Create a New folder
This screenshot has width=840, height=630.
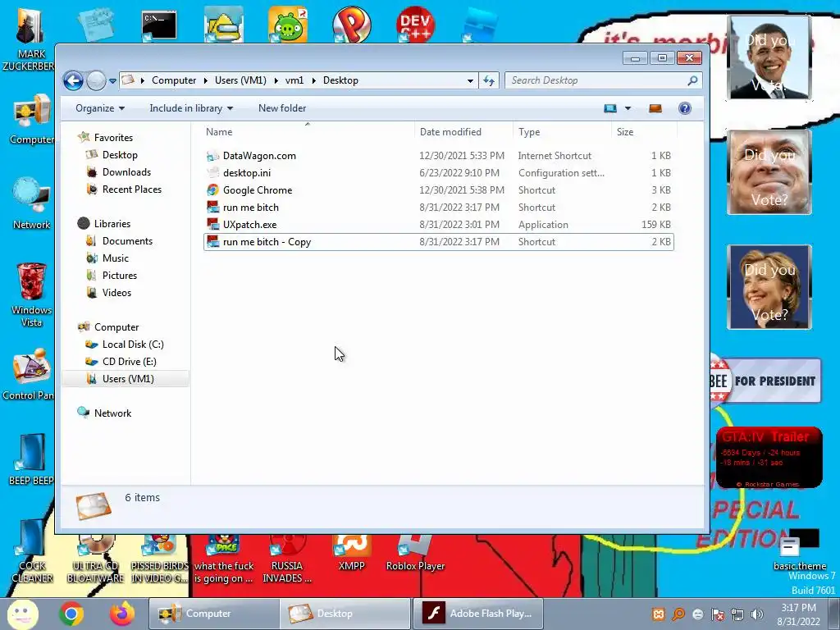[282, 108]
